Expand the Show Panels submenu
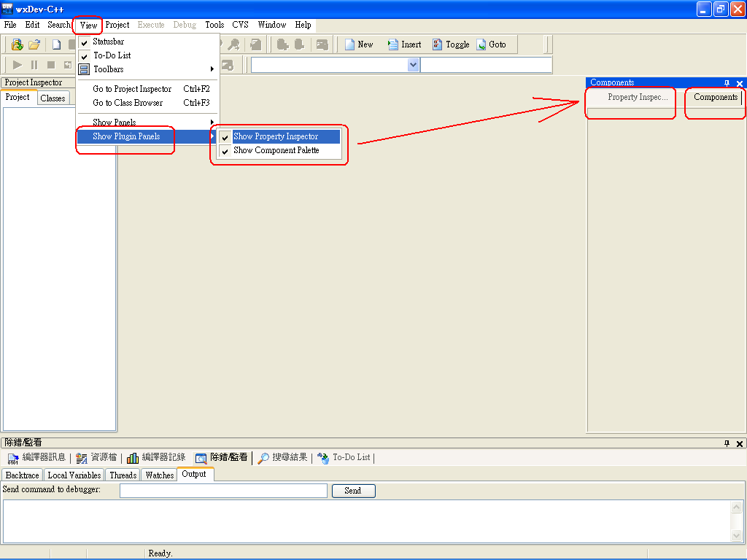Viewport: 747px width, 560px height. (148, 122)
